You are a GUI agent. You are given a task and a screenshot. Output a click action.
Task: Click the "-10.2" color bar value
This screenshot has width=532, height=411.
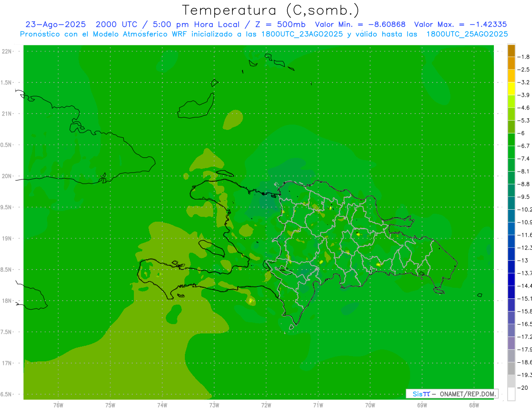524,210
